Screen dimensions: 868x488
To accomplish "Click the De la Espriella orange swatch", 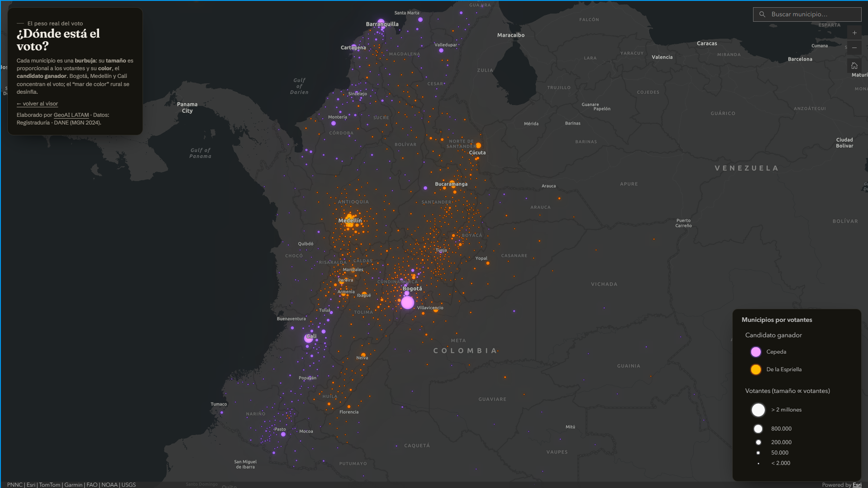I will pyautogui.click(x=756, y=369).
